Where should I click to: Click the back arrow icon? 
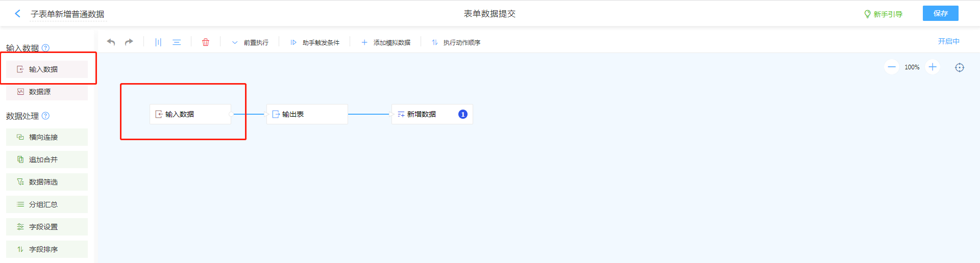tap(18, 14)
